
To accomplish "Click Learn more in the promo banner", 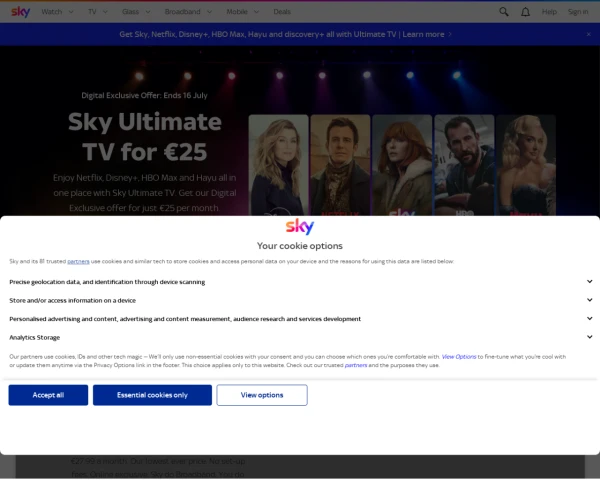I will point(423,34).
